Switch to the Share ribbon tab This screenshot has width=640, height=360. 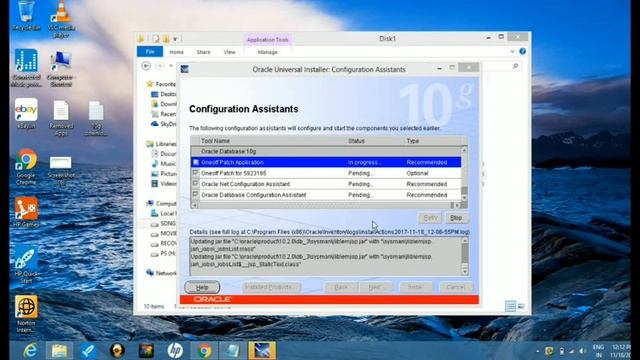[x=203, y=52]
